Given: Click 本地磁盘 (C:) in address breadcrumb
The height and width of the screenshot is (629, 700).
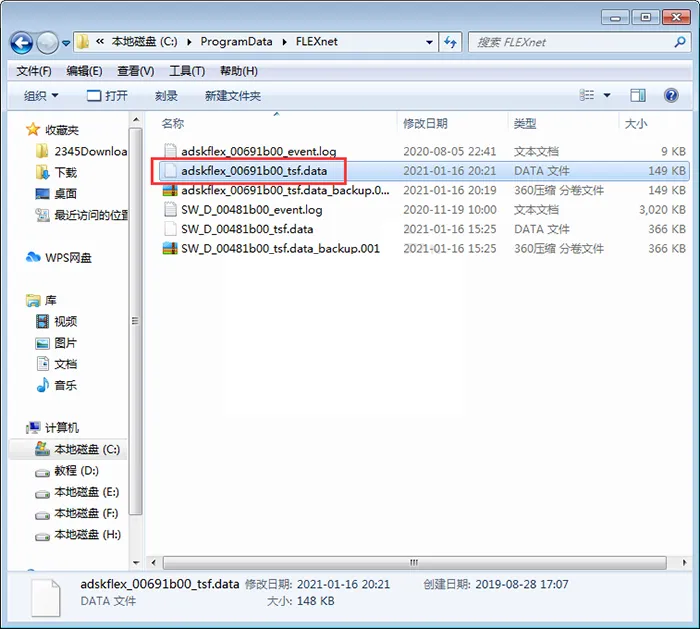Looking at the screenshot, I should [144, 42].
